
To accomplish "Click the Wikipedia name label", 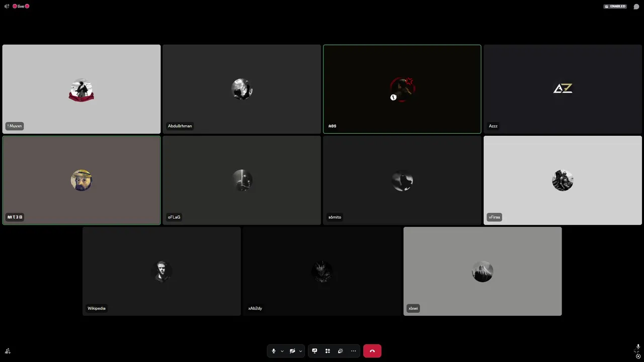I will click(97, 308).
